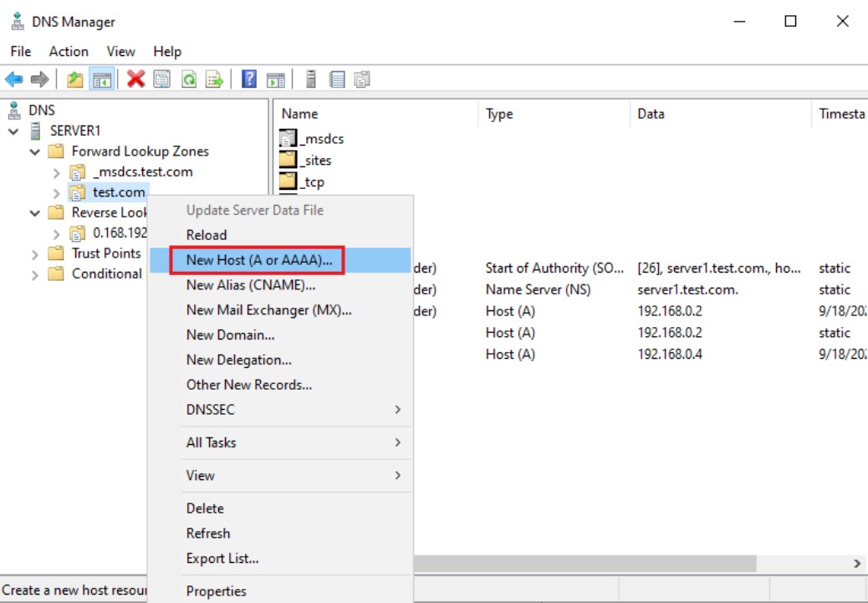Open the DNSSEC submenu
Image resolution: width=868 pixels, height=603 pixels.
coord(293,409)
